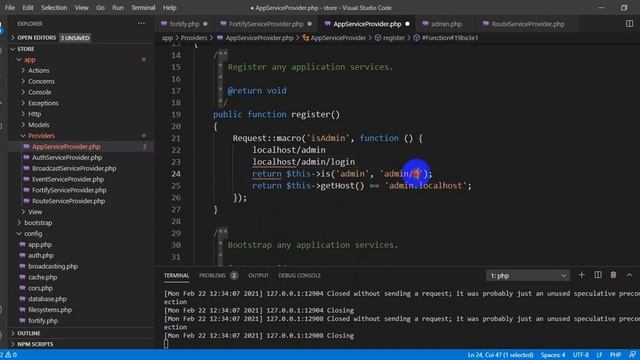Open the Terminal menu
640x360 pixels.
(143, 7)
